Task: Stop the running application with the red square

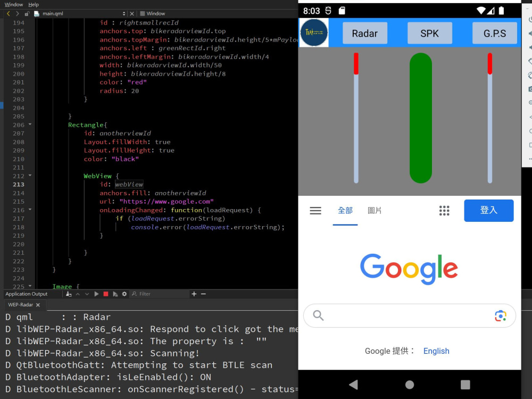Action: [x=106, y=293]
